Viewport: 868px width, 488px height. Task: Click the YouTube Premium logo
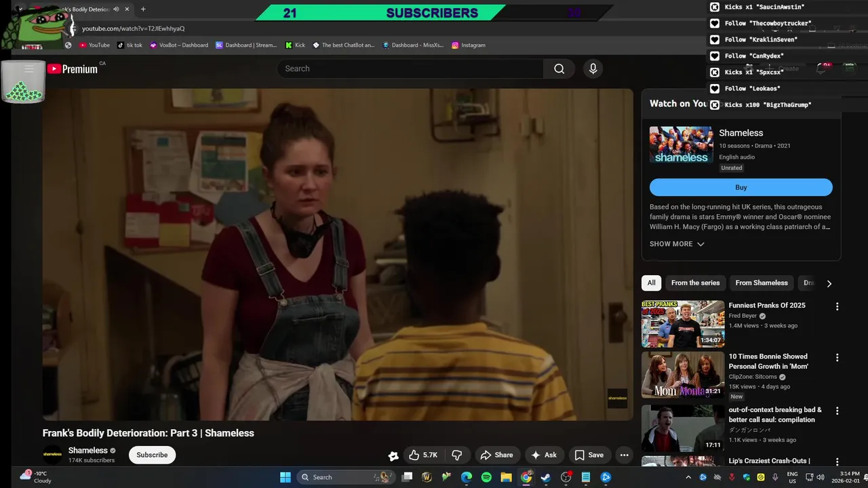(73, 68)
